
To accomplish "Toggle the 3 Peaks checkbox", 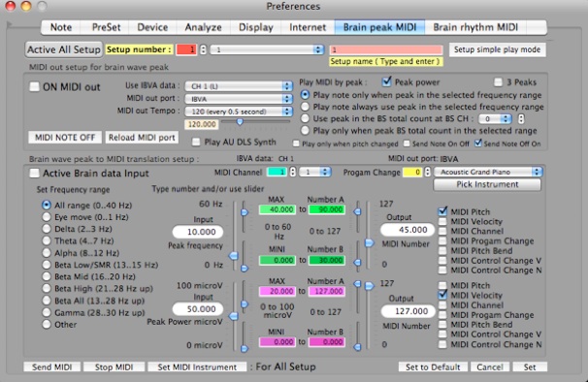I will click(498, 82).
